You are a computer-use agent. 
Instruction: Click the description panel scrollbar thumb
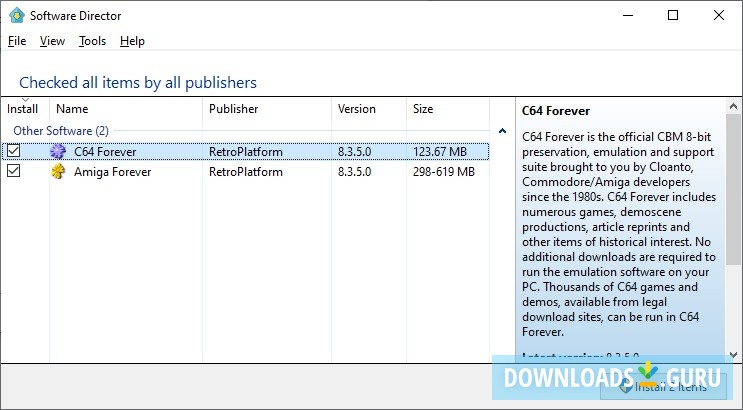tap(733, 189)
